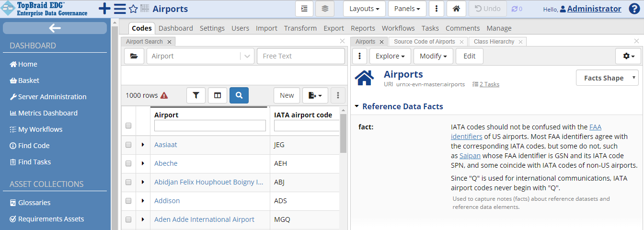Open the Layouts dropdown

coord(364,9)
